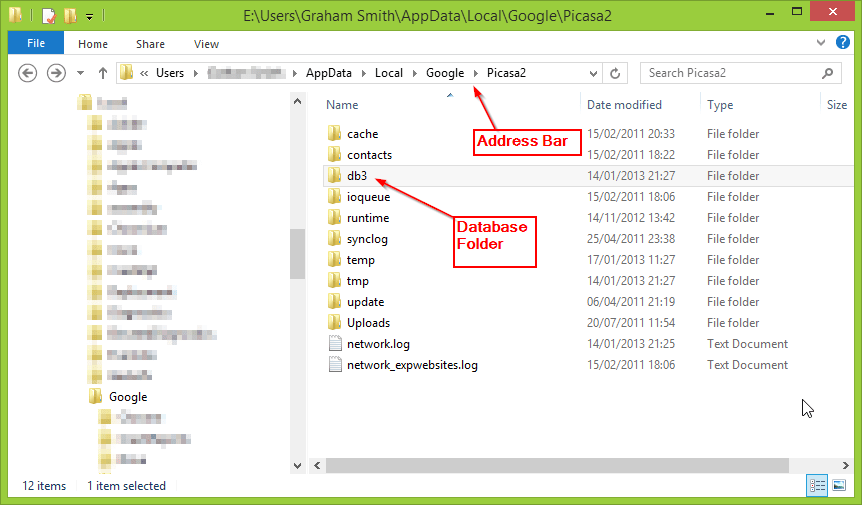
Task: Navigate up one folder level
Action: click(102, 73)
